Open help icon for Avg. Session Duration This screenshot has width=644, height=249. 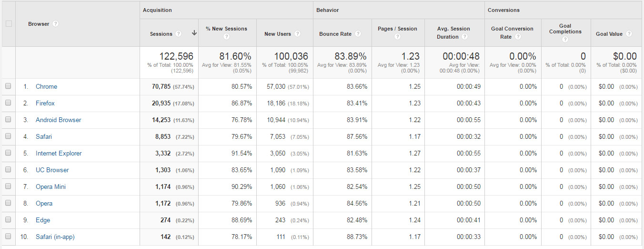(x=464, y=37)
